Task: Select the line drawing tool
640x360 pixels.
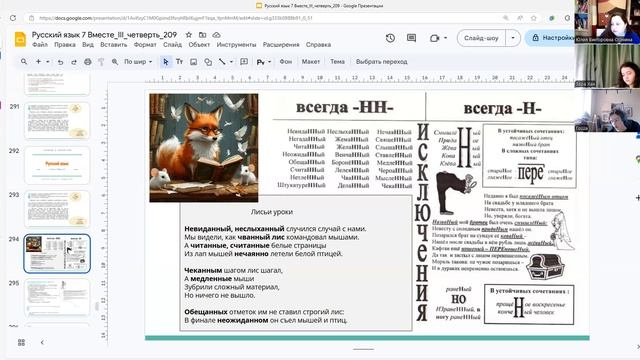Action: pyautogui.click(x=222, y=62)
